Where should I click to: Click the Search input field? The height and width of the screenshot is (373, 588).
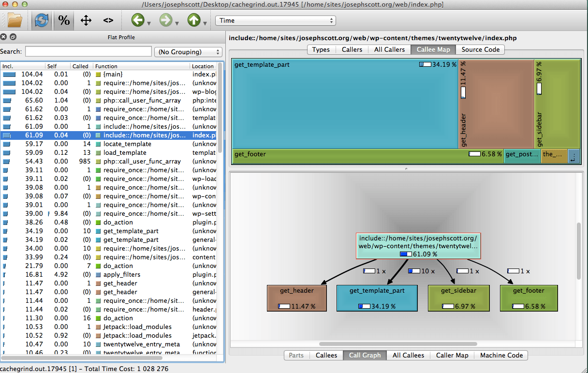pos(88,52)
